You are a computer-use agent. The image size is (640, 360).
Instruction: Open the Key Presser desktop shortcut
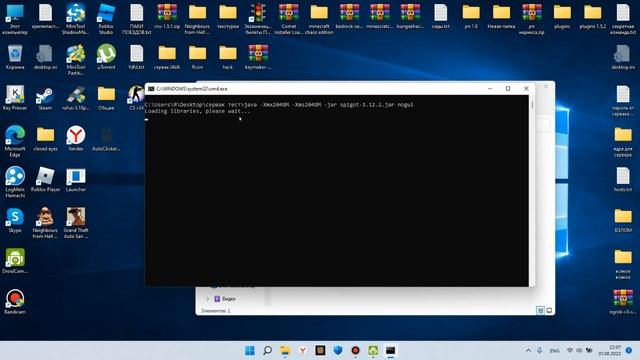(15, 98)
